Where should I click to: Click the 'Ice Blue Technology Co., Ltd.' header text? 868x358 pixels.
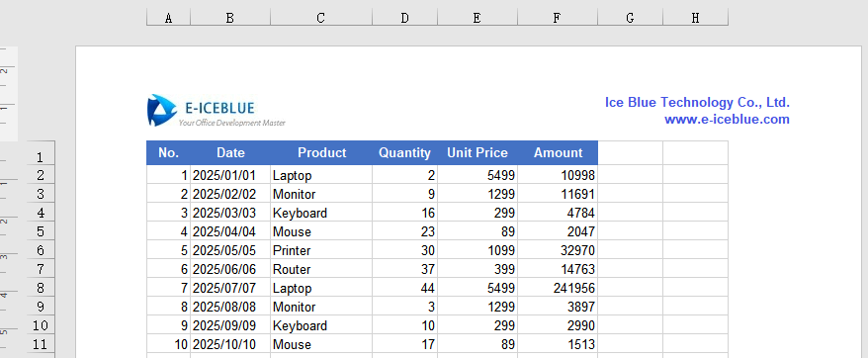[x=697, y=103]
